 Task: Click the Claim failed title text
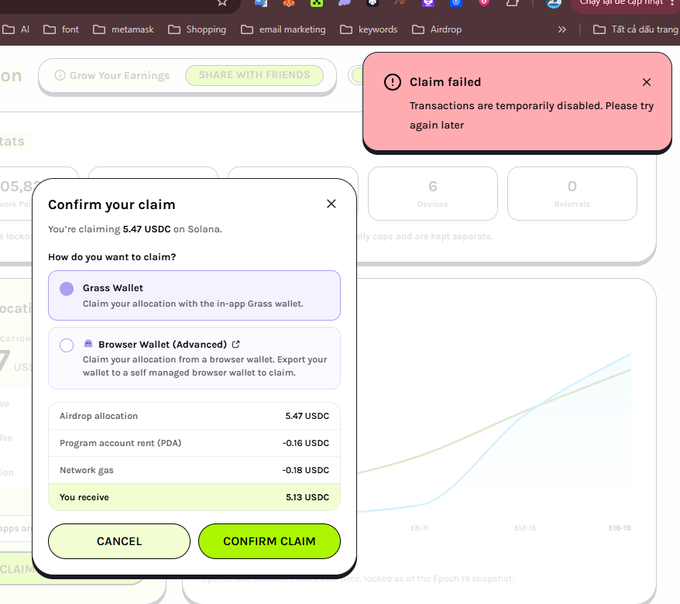coord(445,82)
